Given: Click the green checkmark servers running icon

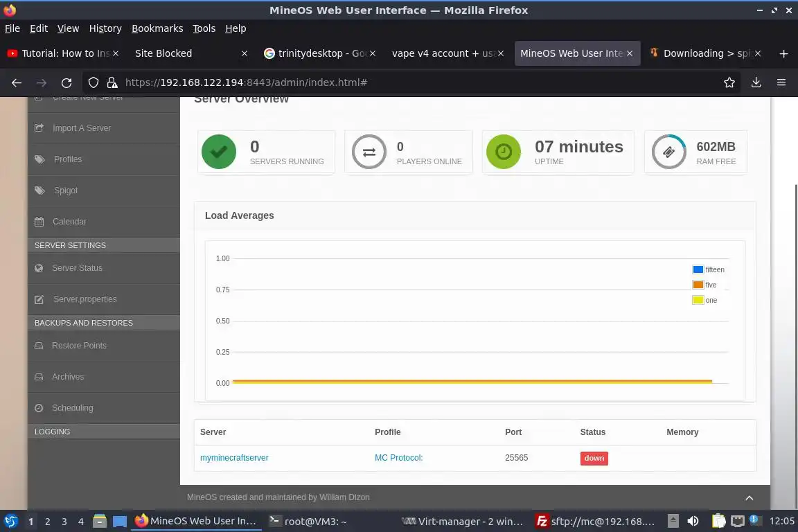Looking at the screenshot, I should [x=219, y=152].
